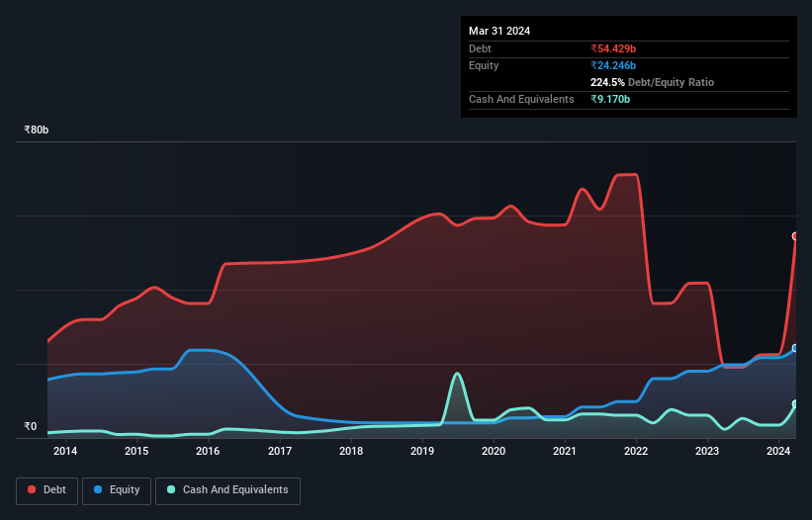Select the red Debt endpoint marker
The height and width of the screenshot is (520, 812).
pyautogui.click(x=795, y=236)
